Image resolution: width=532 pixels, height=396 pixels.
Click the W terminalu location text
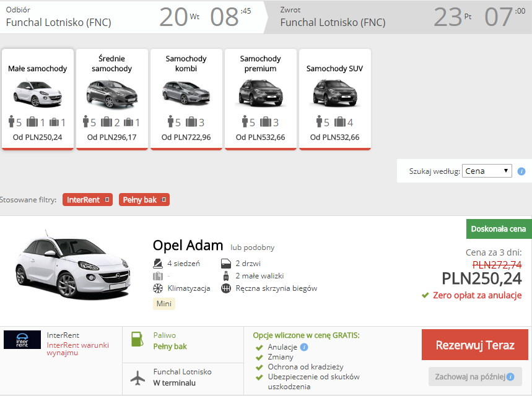(x=175, y=383)
